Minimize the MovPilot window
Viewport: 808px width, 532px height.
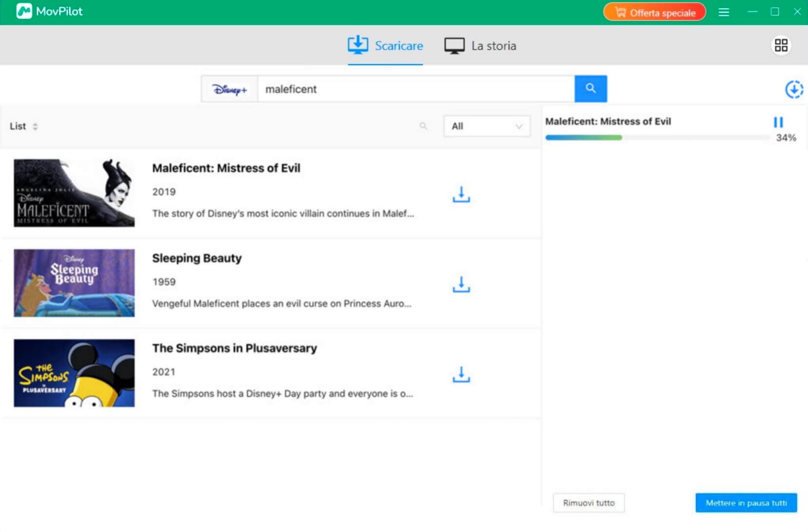752,12
